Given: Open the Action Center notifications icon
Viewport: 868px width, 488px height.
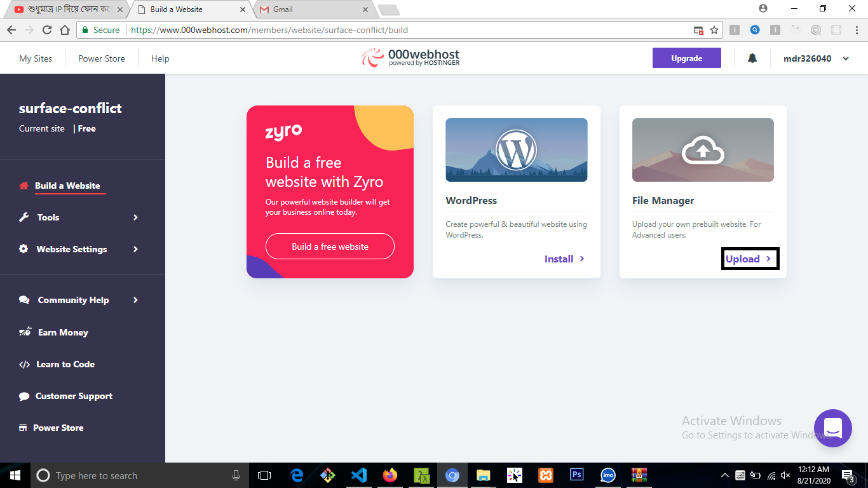Looking at the screenshot, I should [x=848, y=476].
